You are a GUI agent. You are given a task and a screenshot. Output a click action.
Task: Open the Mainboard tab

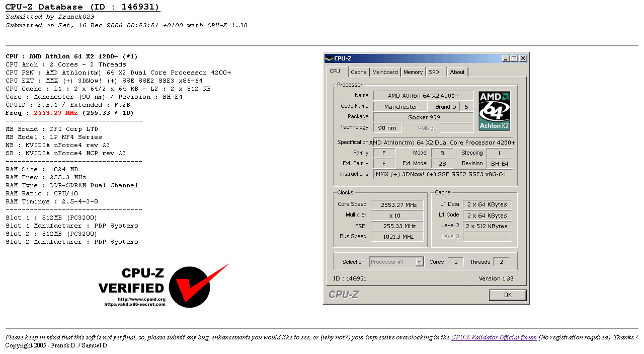click(x=385, y=72)
